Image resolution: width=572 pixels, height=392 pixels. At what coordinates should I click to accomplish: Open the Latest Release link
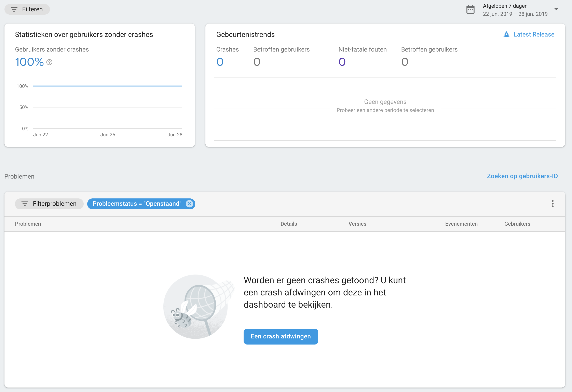click(x=534, y=34)
